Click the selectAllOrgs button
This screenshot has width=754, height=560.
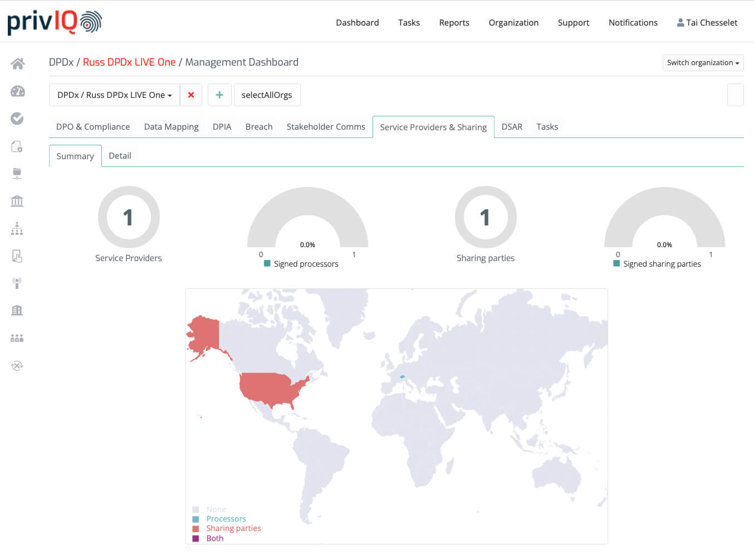pyautogui.click(x=267, y=95)
